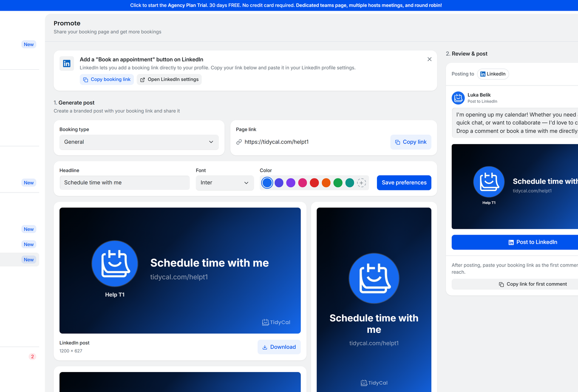This screenshot has height=392, width=578.
Task: Click the LinkedIn logo icon in the banner card
Action: click(67, 63)
